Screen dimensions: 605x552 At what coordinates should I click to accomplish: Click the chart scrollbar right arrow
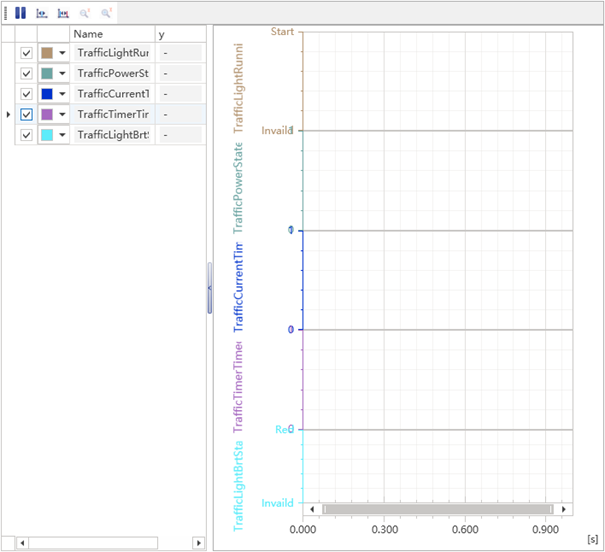point(563,509)
